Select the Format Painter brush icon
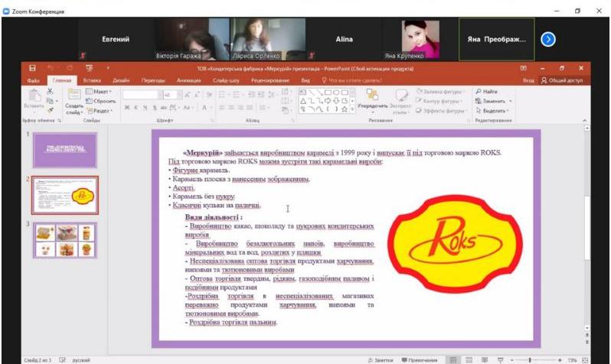The width and height of the screenshot is (611, 364). pos(50,111)
